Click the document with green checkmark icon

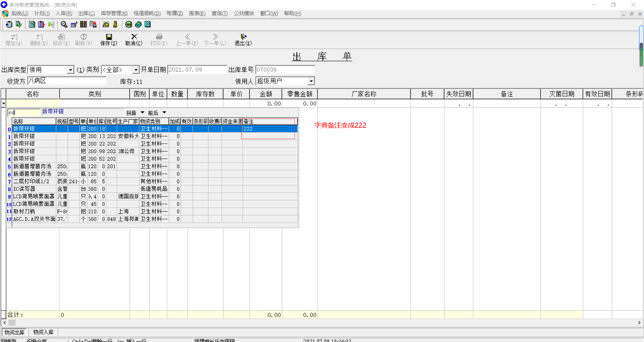[x=19, y=24]
